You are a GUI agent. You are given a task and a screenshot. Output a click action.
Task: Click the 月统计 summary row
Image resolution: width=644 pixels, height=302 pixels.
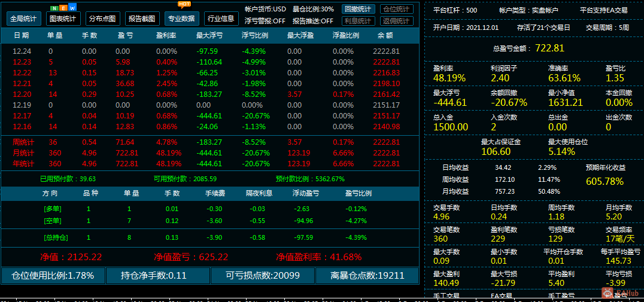[209, 153]
